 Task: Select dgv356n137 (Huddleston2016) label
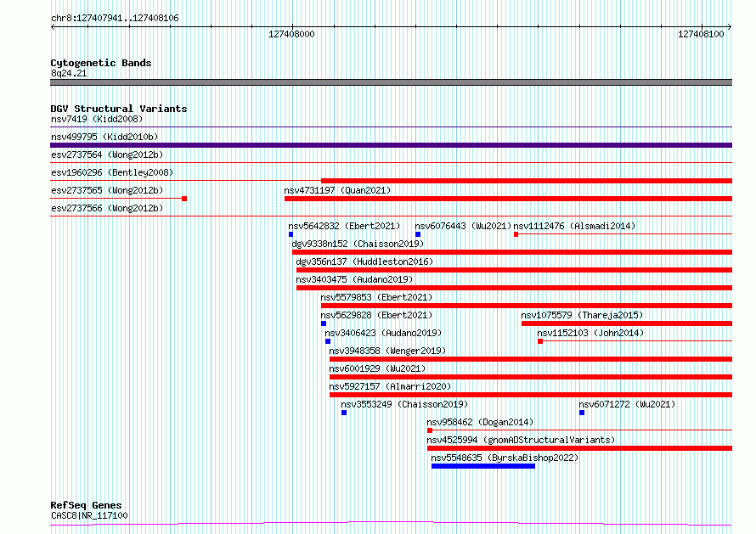pos(364,261)
